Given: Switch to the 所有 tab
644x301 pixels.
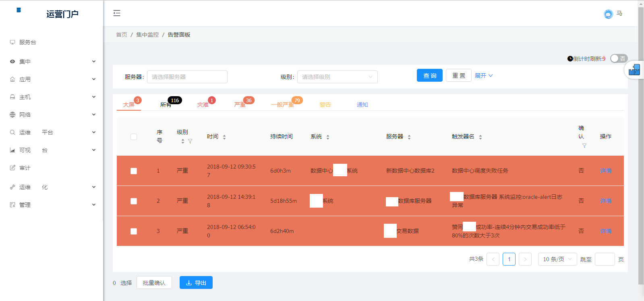Looking at the screenshot, I should coord(166,105).
